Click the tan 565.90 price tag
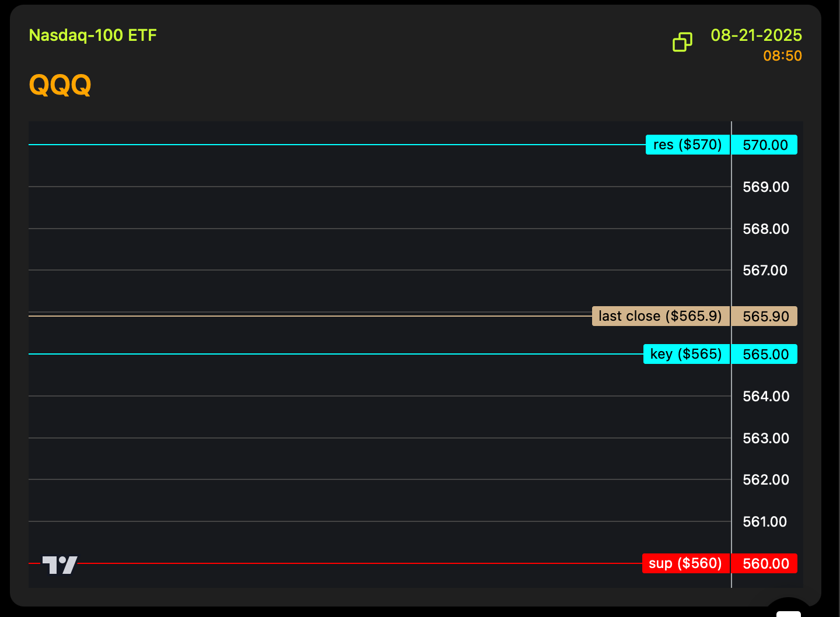The image size is (840, 617). point(765,316)
